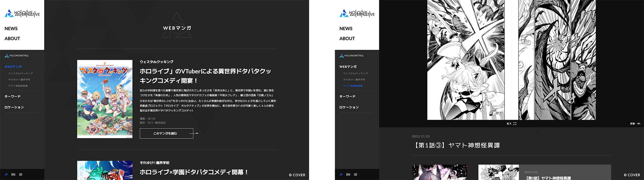
Task: Switch language to EN on right page
Action: coord(348,175)
